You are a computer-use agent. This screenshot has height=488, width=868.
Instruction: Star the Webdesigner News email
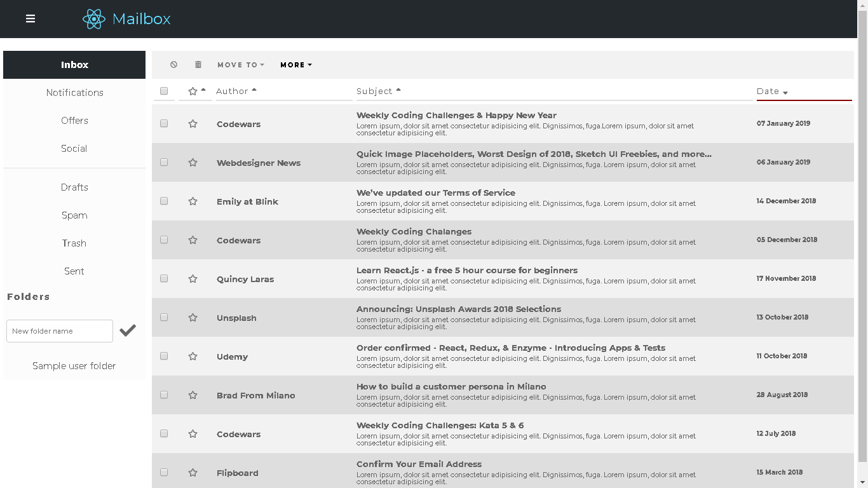click(193, 163)
